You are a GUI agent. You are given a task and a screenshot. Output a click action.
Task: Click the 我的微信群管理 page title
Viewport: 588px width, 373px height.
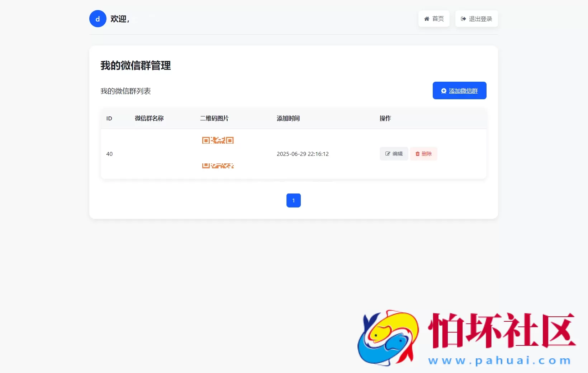(135, 66)
